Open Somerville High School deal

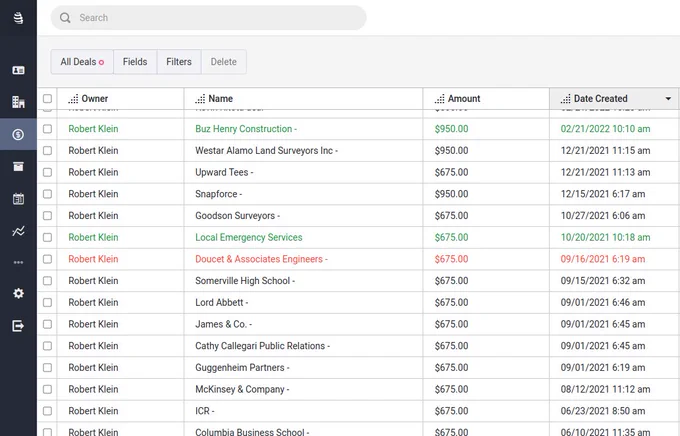click(x=245, y=281)
